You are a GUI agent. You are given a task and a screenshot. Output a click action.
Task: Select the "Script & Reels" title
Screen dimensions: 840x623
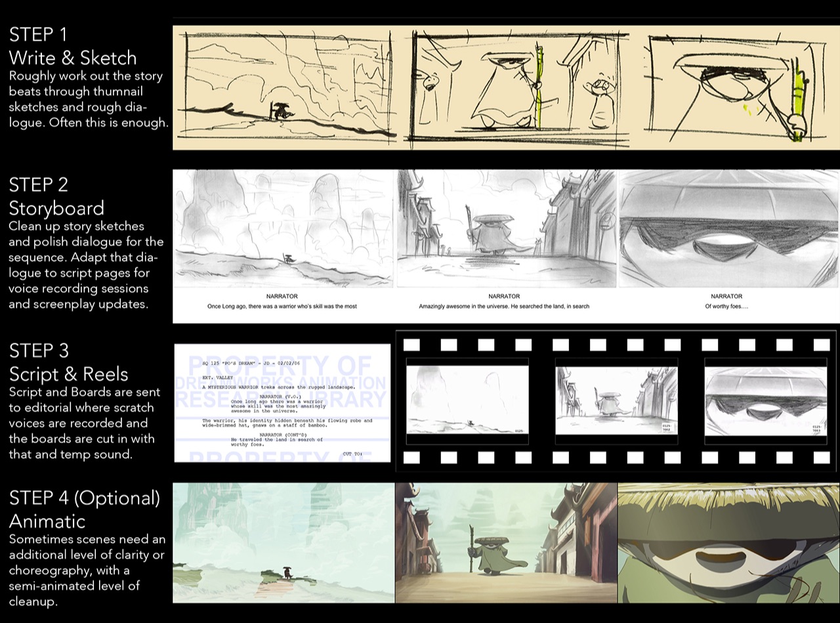68,374
